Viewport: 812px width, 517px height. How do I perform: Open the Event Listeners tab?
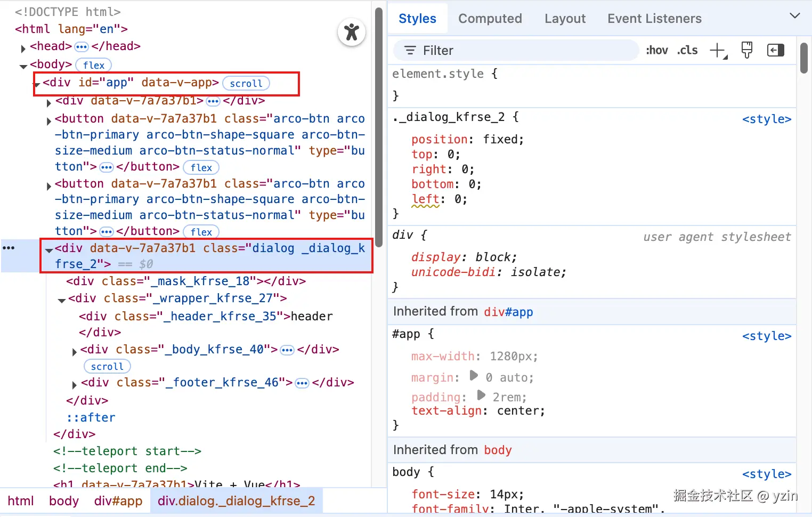click(654, 19)
